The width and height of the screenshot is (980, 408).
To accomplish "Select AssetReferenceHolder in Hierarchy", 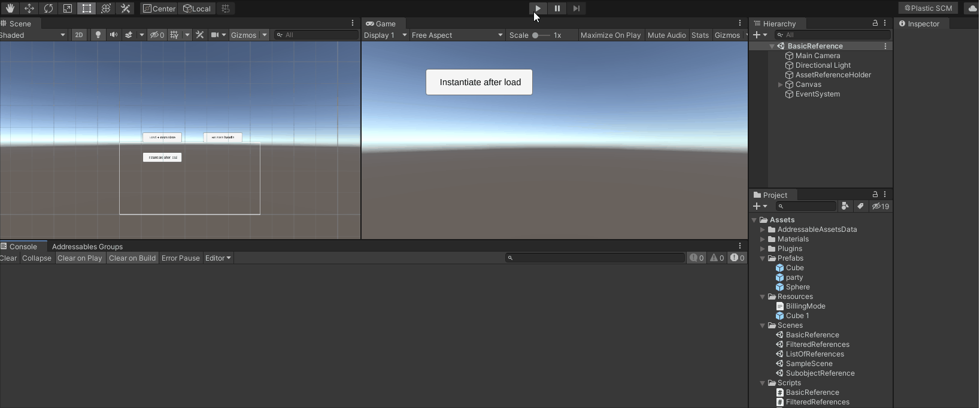I will [833, 75].
